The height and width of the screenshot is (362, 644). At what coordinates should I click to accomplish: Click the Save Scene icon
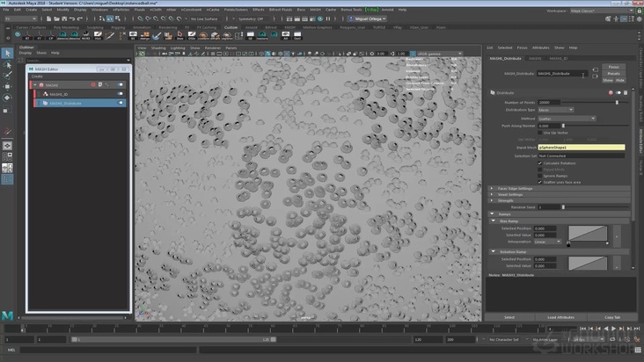point(64,18)
